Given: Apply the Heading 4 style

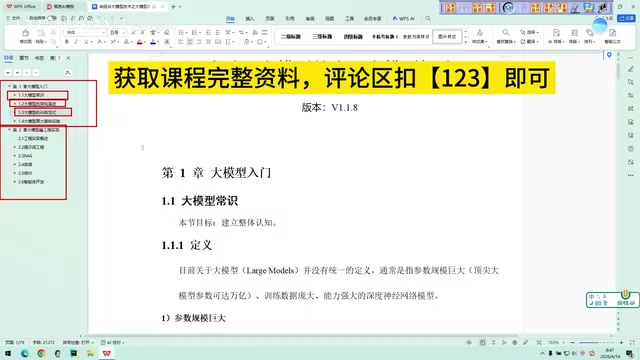Looking at the screenshot, I should pos(353,37).
